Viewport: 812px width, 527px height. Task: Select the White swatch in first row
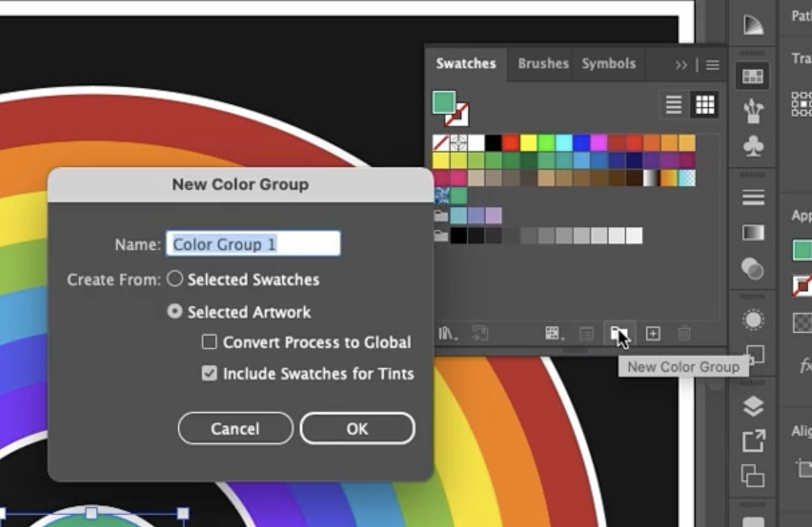click(476, 143)
